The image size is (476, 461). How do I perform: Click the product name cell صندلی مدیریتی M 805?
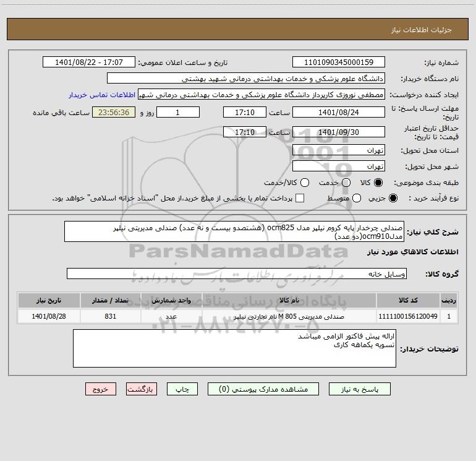pyautogui.click(x=289, y=316)
